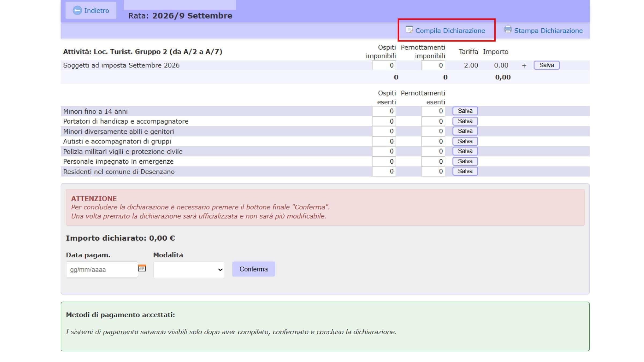
Task: Focus Pernottamenti esenti field for Polizia militari vigili
Action: pyautogui.click(x=433, y=151)
